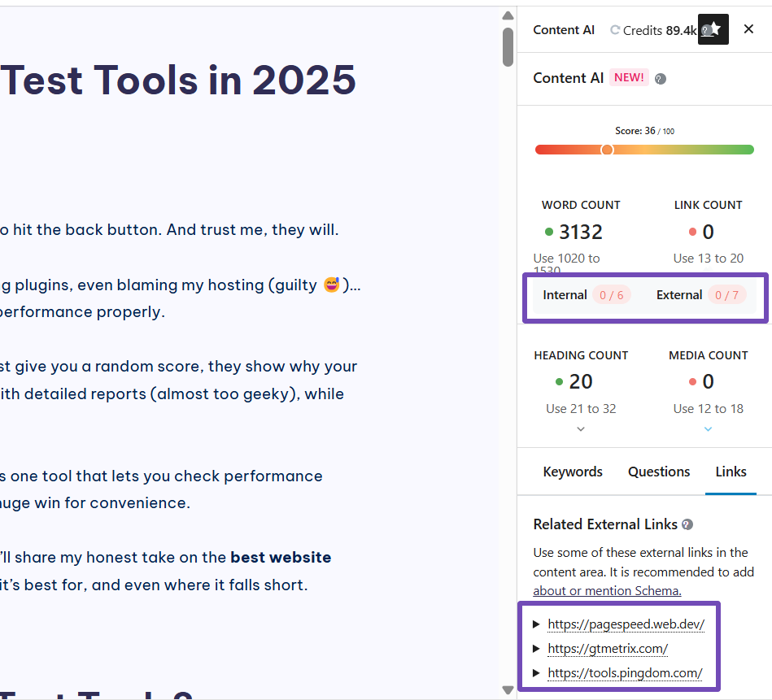Expand the Heading Count details chevron

(x=581, y=428)
